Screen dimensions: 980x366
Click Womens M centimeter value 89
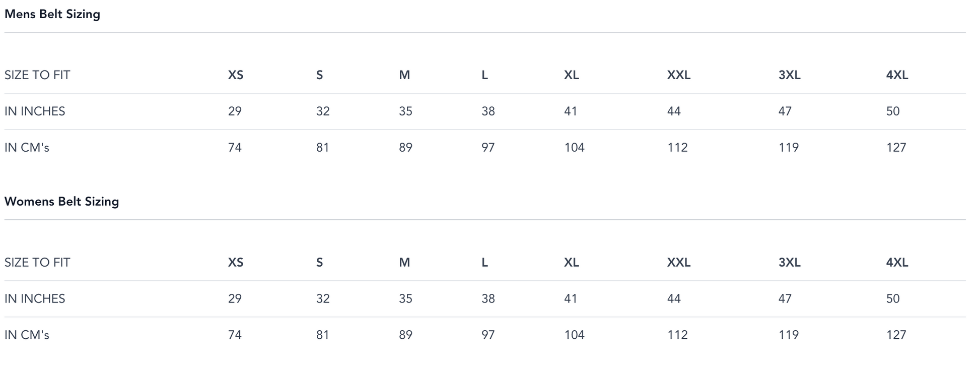(405, 335)
